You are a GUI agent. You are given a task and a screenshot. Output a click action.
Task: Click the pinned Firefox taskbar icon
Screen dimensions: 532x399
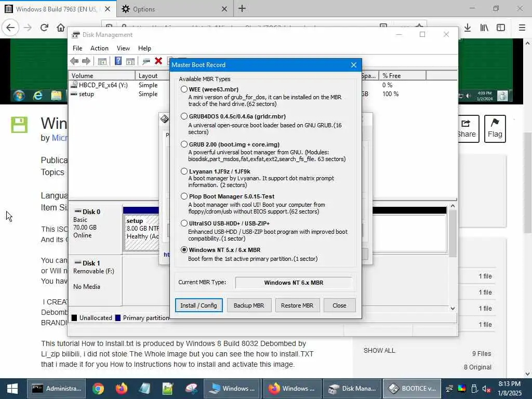(x=121, y=389)
